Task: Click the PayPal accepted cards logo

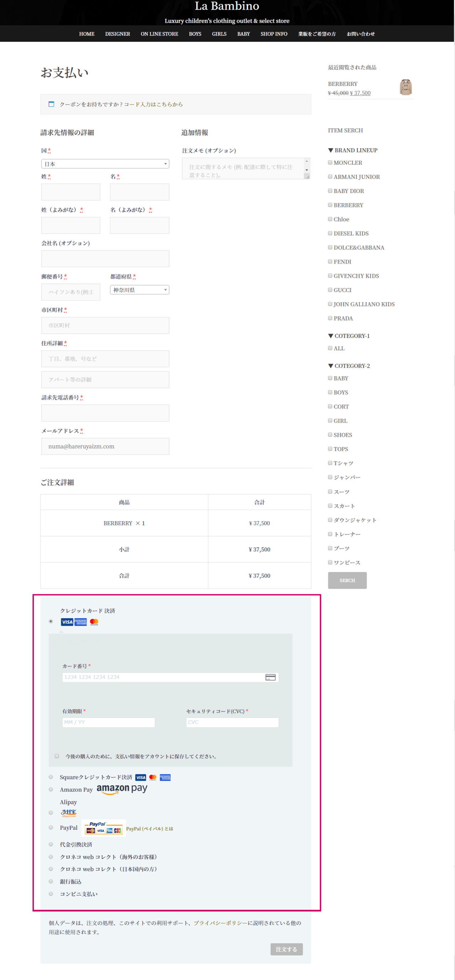Action: pos(104,827)
